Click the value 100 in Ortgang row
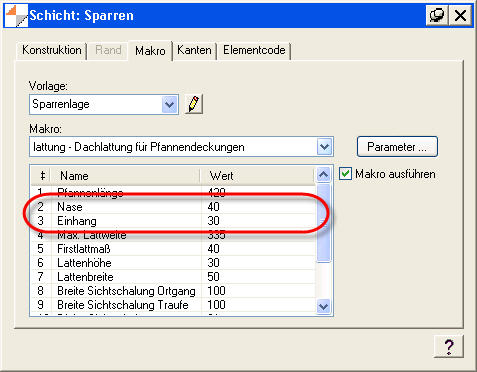 click(216, 291)
